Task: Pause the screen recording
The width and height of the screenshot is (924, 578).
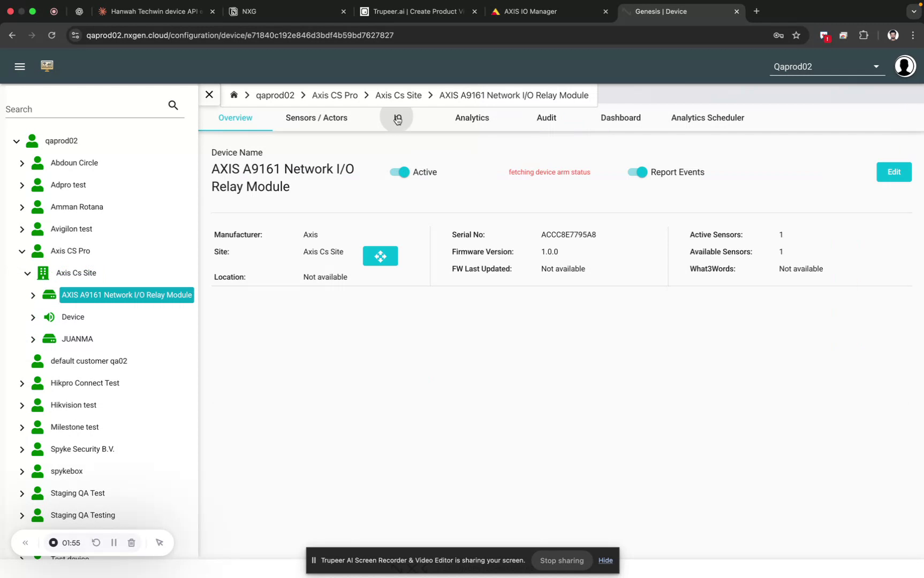Action: [113, 542]
